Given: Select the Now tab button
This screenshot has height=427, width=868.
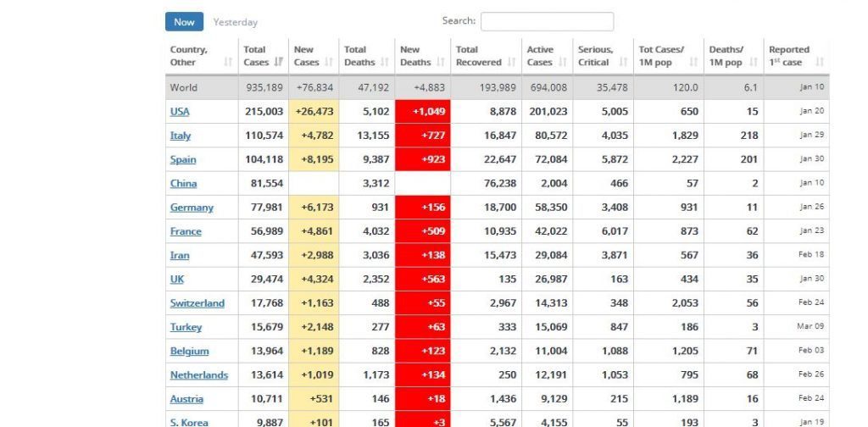Looking at the screenshot, I should click(x=184, y=22).
